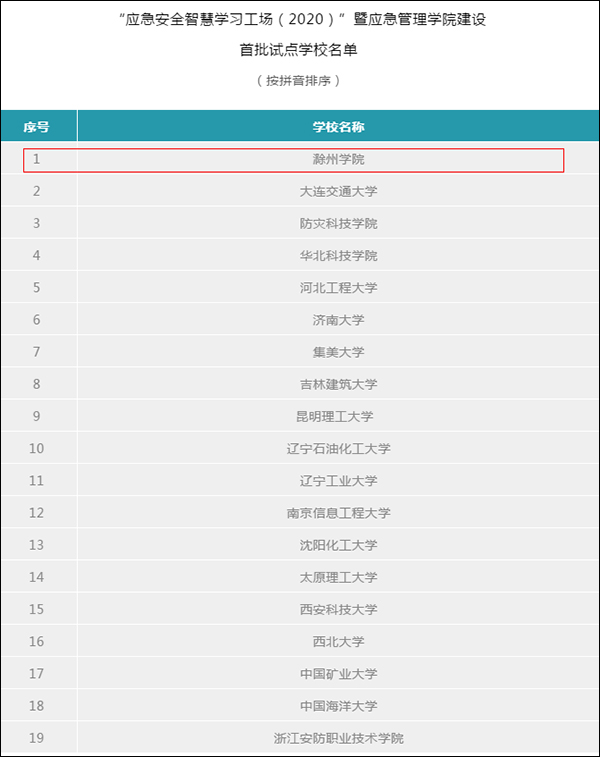Viewport: 600px width, 757px height.
Task: Select 集美大学 in the table
Action: point(338,352)
